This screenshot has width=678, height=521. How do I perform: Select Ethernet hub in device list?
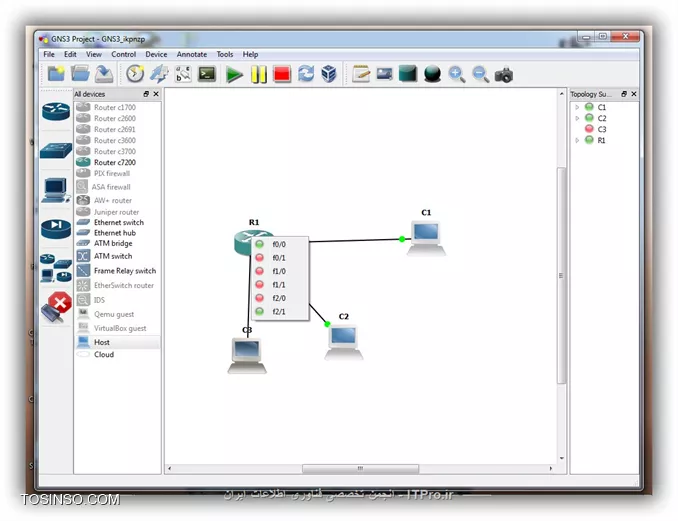115,233
